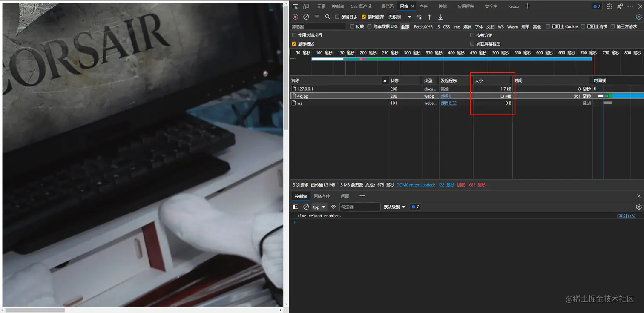Screen dimensions: 644x313
Task: Open network conditions wifi icon
Action: (x=419, y=17)
